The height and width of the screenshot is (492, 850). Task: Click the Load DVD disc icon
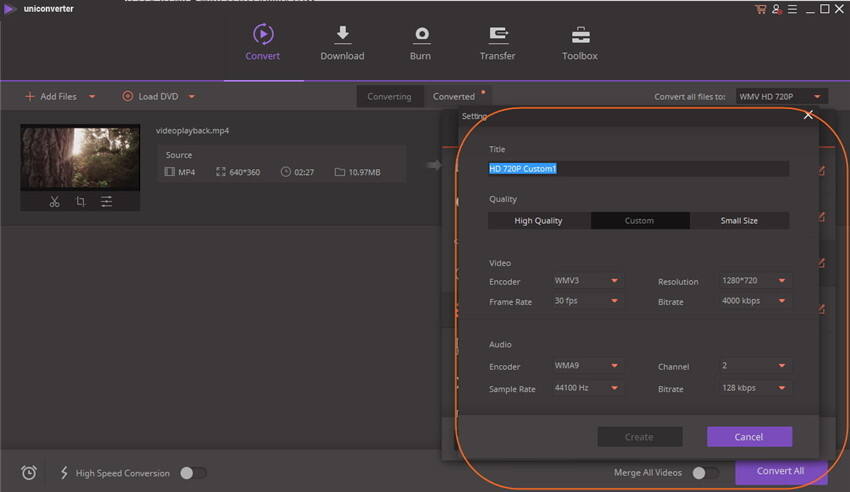coord(127,96)
